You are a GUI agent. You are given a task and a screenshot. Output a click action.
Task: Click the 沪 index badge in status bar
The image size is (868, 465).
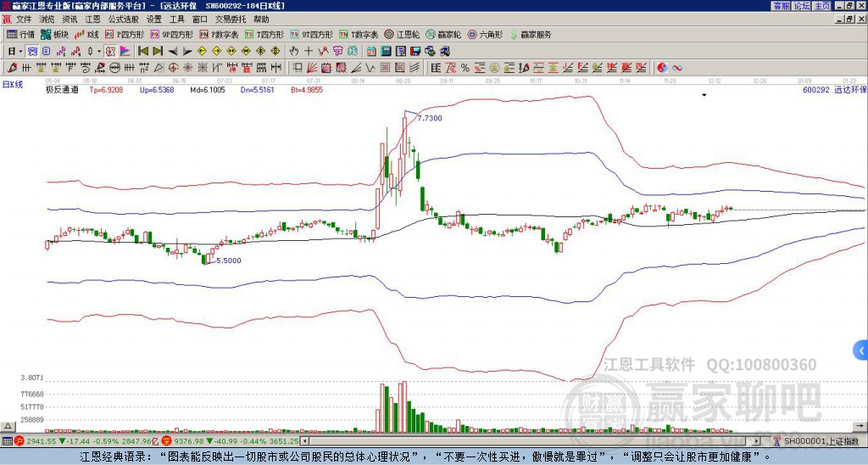19,441
